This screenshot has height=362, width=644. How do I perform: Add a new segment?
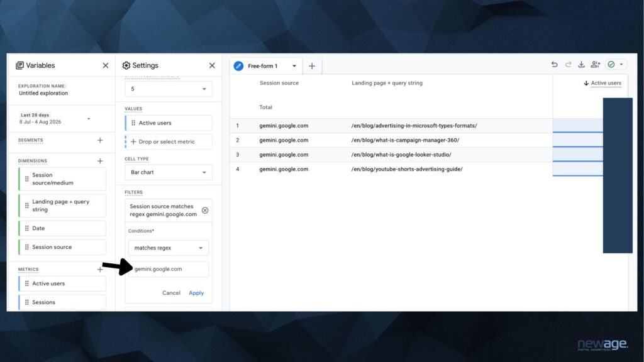[x=100, y=140]
